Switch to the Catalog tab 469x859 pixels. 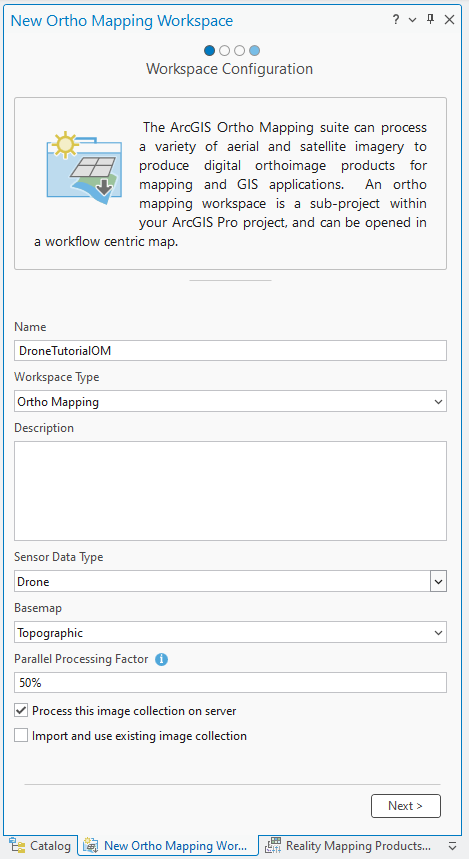click(40, 845)
